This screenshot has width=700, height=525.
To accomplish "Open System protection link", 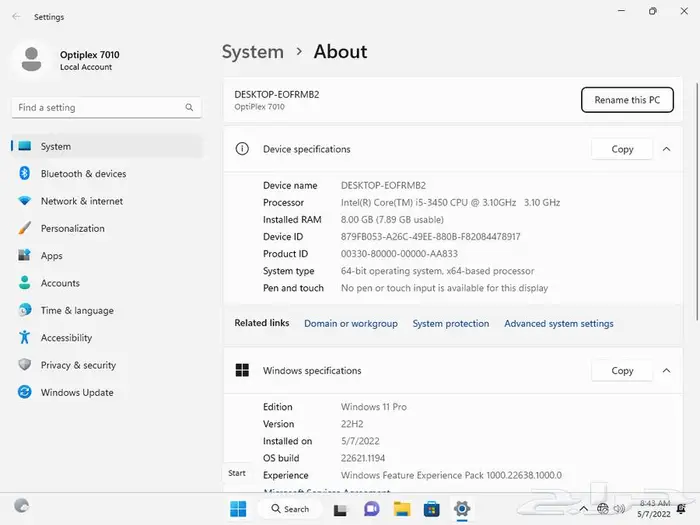I will pos(450,324).
